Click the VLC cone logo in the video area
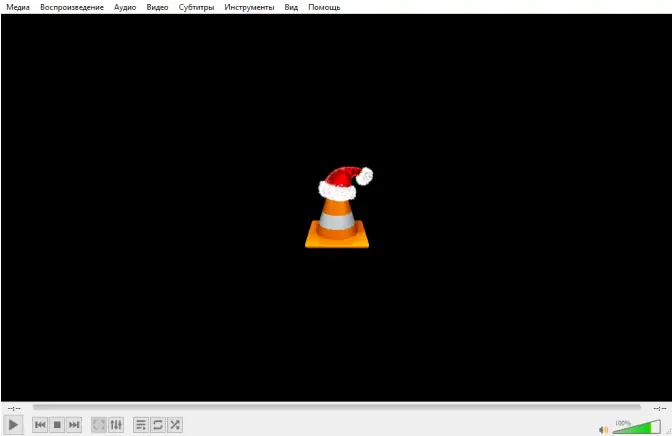The width and height of the screenshot is (672, 436). pyautogui.click(x=339, y=207)
